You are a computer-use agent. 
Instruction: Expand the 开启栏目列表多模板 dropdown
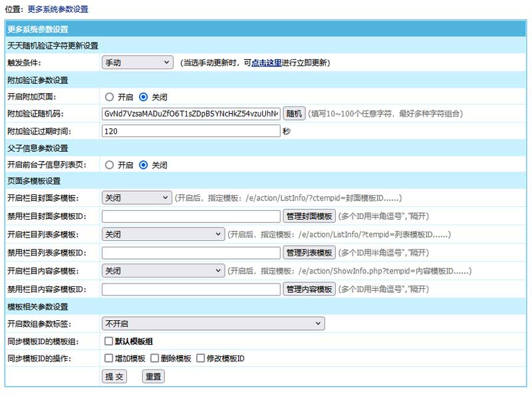click(x=164, y=234)
